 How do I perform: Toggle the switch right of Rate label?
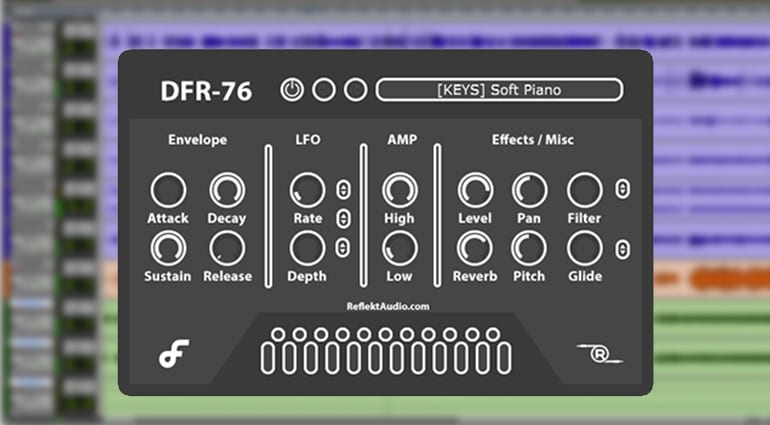(x=343, y=219)
